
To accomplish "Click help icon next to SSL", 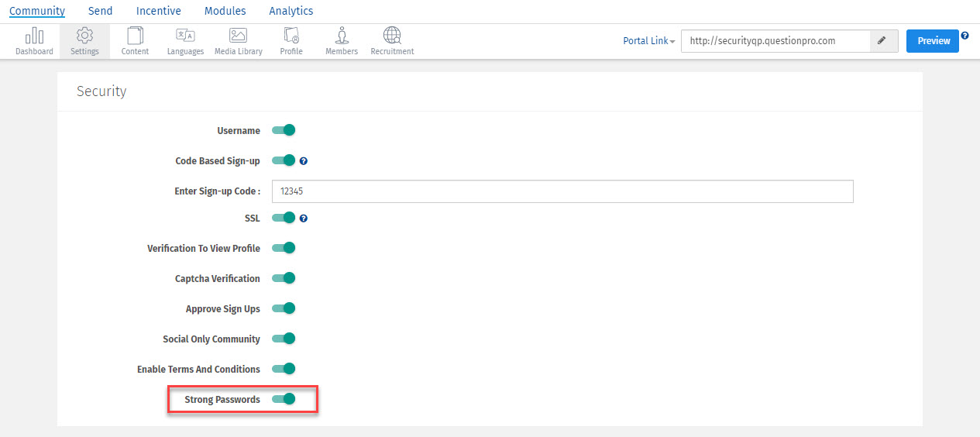I will [x=304, y=218].
